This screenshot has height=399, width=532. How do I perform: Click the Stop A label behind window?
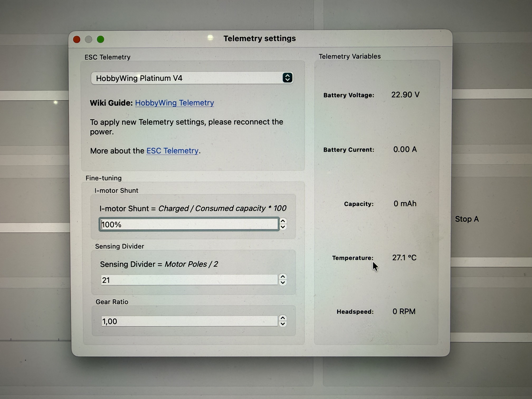tap(467, 219)
